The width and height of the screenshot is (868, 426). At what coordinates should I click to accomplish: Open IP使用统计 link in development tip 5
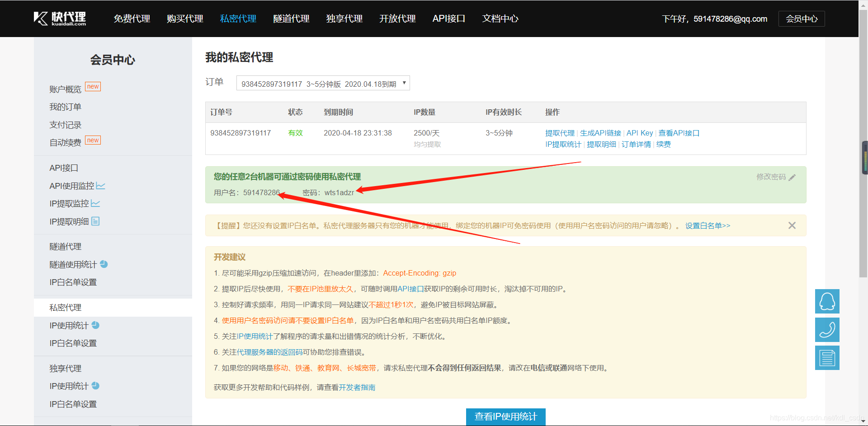(x=255, y=336)
